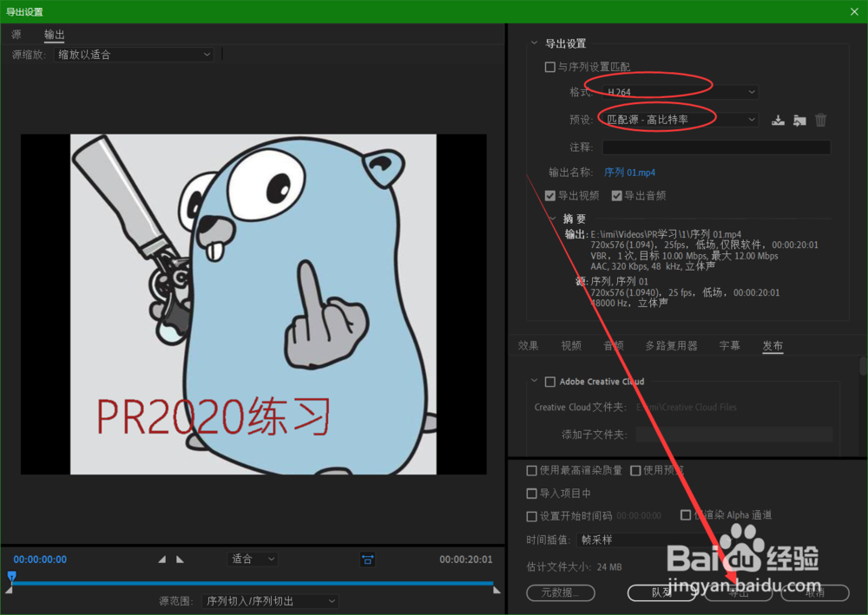868x615 pixels.
Task: Click the blue preview timeline bar
Action: click(x=253, y=583)
